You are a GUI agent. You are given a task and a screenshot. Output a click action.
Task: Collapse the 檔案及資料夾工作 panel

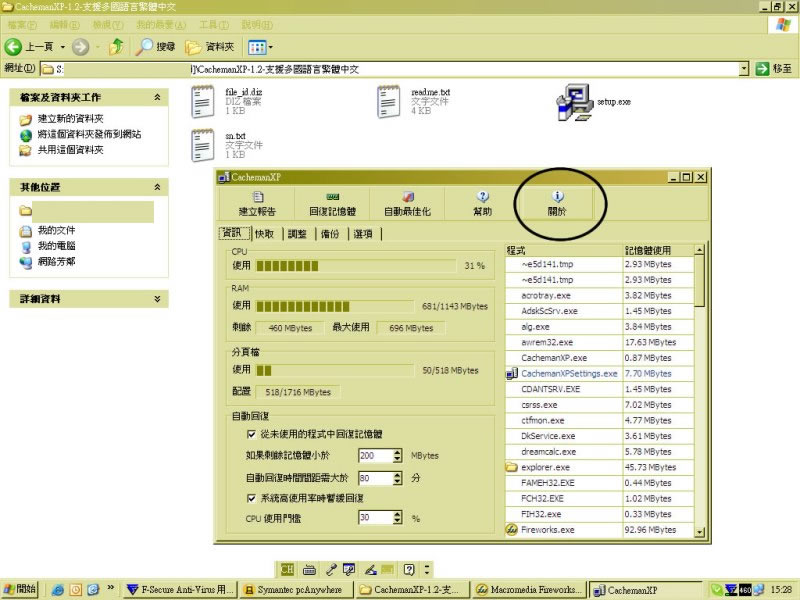158,97
